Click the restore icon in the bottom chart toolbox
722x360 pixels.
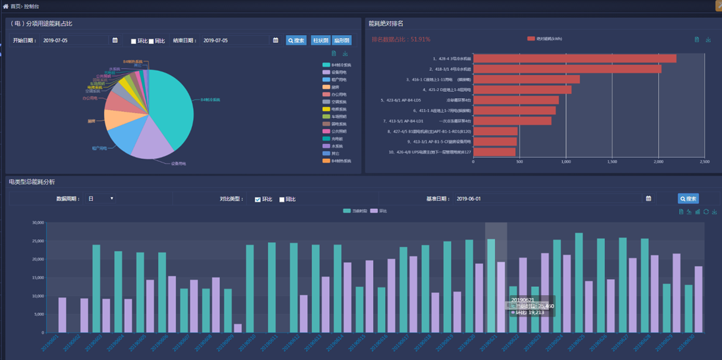[x=706, y=211]
